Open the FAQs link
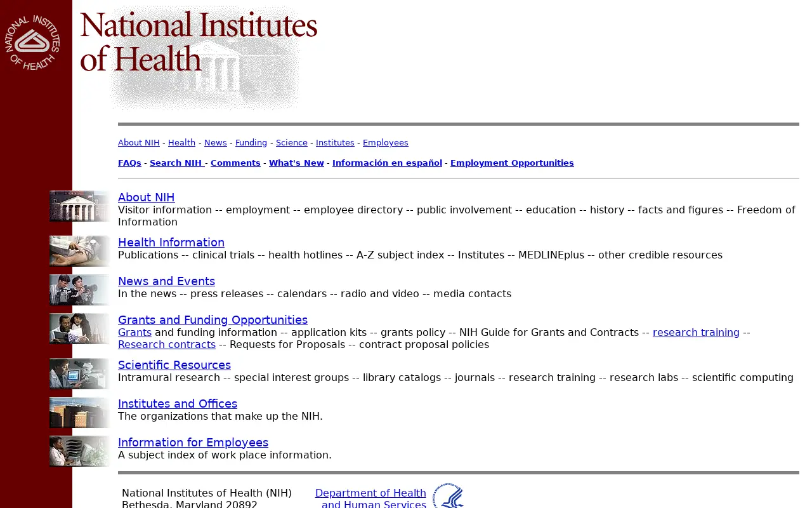Viewport: 812px width, 508px height. [129, 163]
